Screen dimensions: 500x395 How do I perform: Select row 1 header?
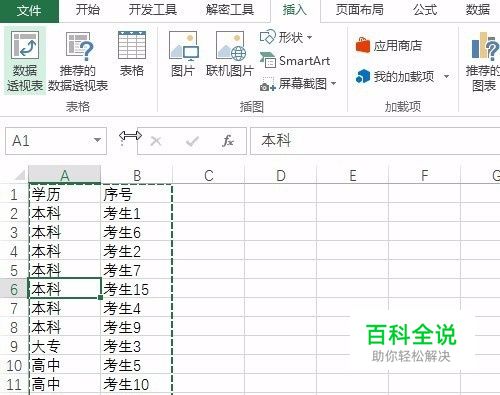(x=14, y=194)
